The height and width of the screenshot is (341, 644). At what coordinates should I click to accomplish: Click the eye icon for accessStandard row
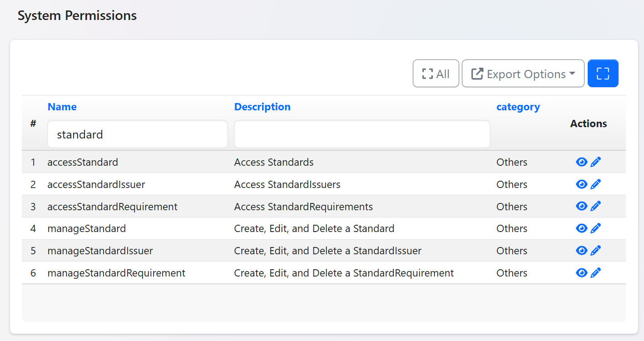[581, 162]
